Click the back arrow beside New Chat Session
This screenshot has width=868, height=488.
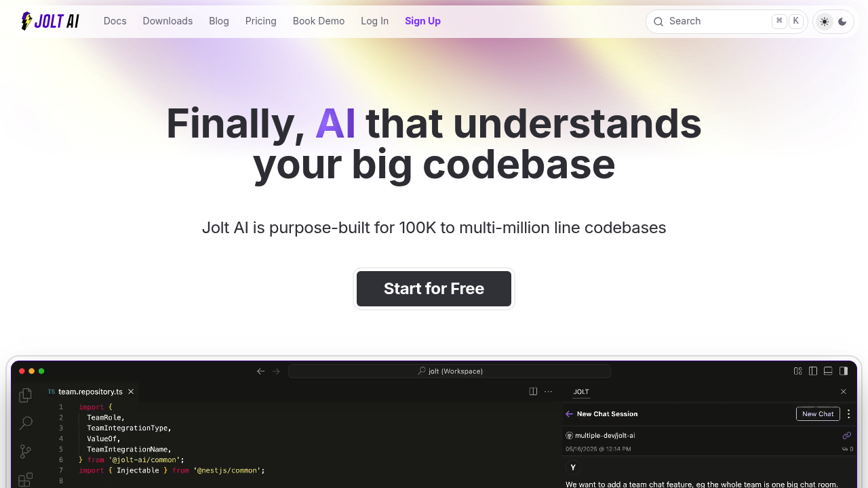coord(570,413)
